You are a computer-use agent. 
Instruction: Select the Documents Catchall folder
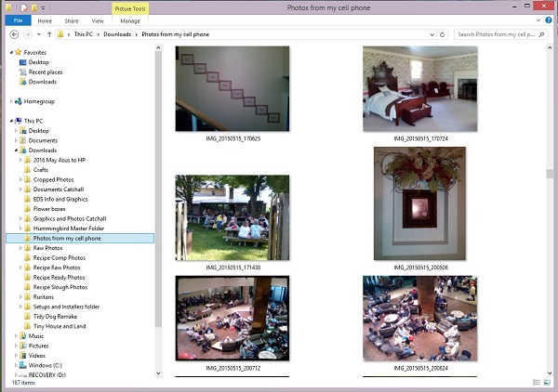(59, 189)
